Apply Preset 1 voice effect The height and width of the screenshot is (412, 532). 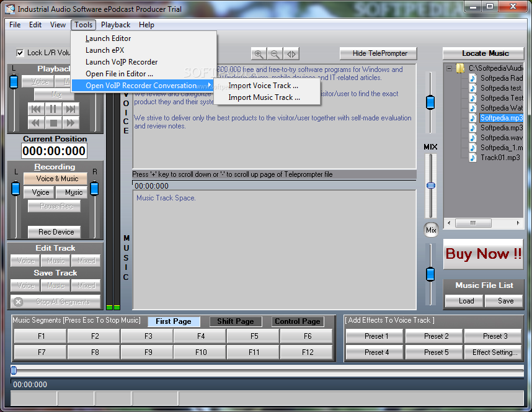tap(375, 336)
